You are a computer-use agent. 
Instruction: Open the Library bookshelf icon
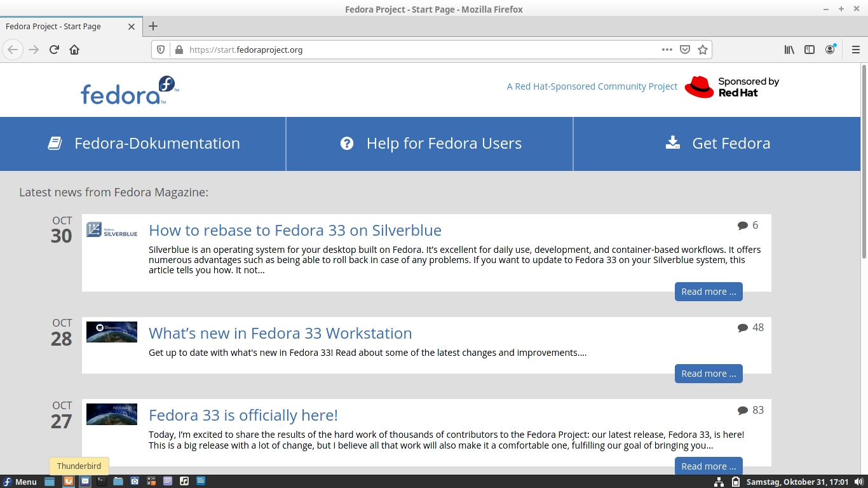pyautogui.click(x=789, y=50)
